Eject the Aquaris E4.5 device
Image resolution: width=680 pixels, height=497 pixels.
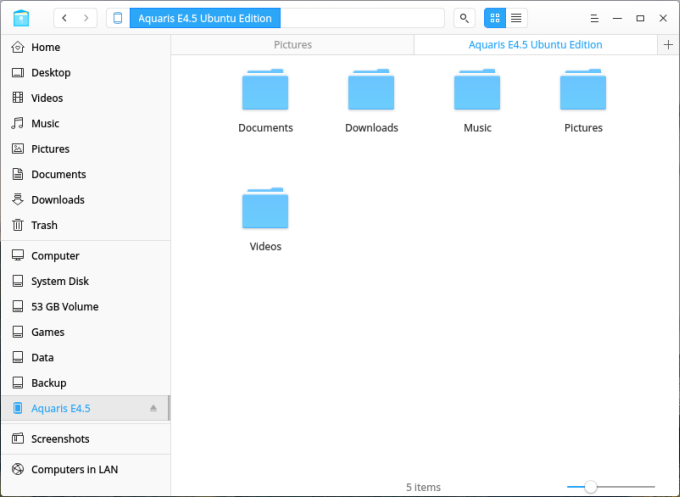(x=153, y=408)
